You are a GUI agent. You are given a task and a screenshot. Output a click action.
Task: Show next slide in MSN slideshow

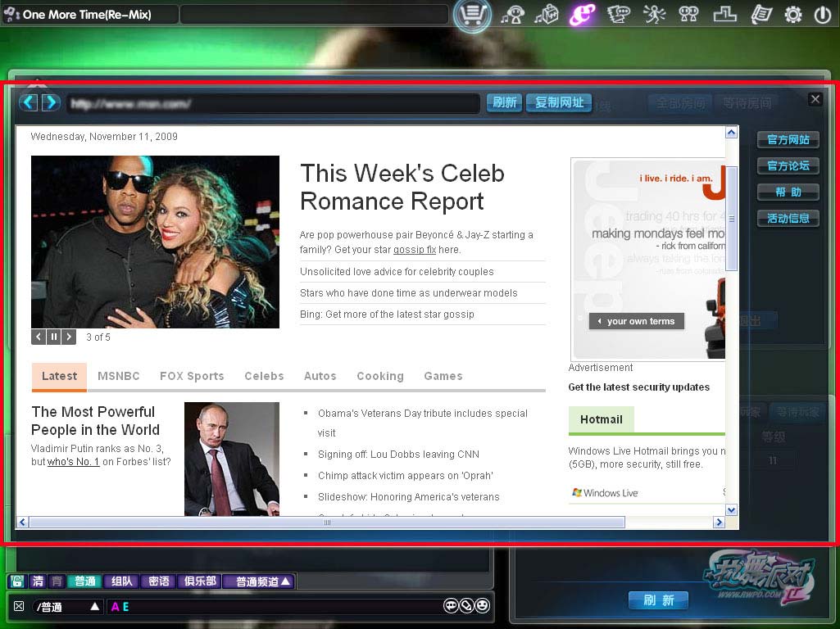(69, 337)
